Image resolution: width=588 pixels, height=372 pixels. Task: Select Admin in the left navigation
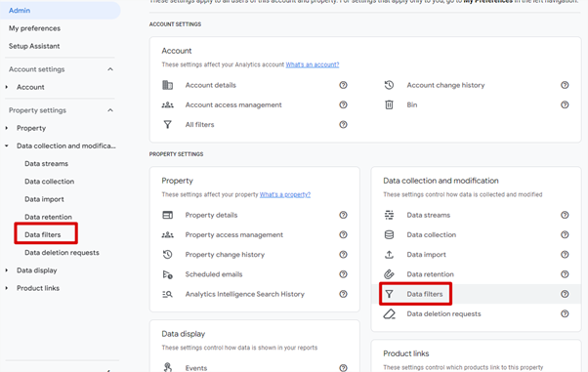pyautogui.click(x=60, y=11)
